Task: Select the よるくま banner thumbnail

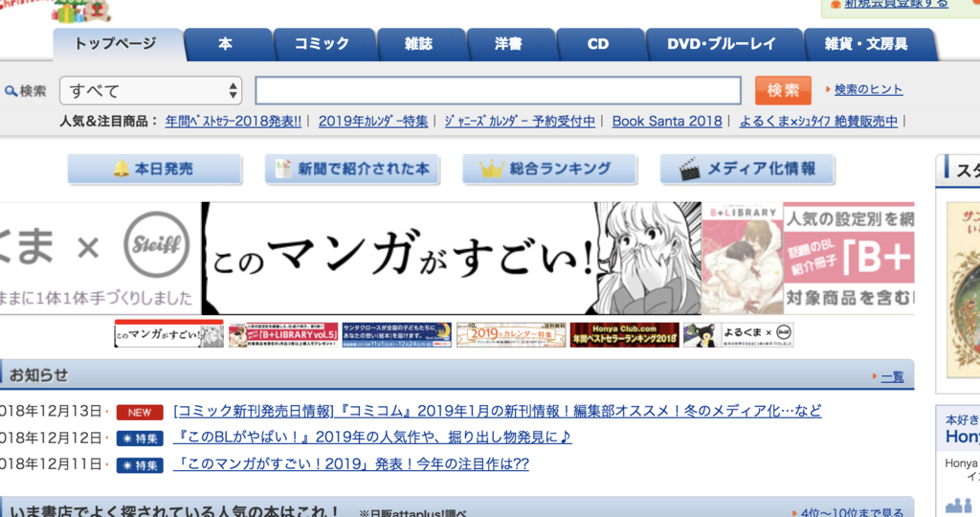Action: click(x=739, y=334)
